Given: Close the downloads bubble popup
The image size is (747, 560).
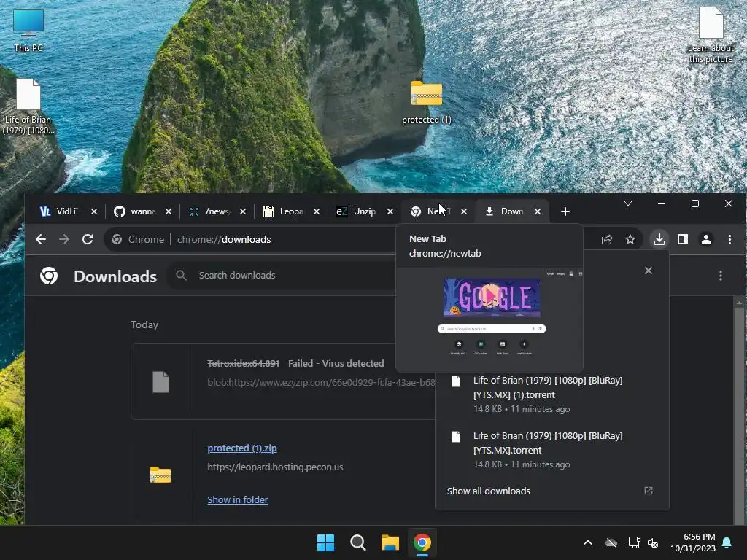Looking at the screenshot, I should coord(649,271).
